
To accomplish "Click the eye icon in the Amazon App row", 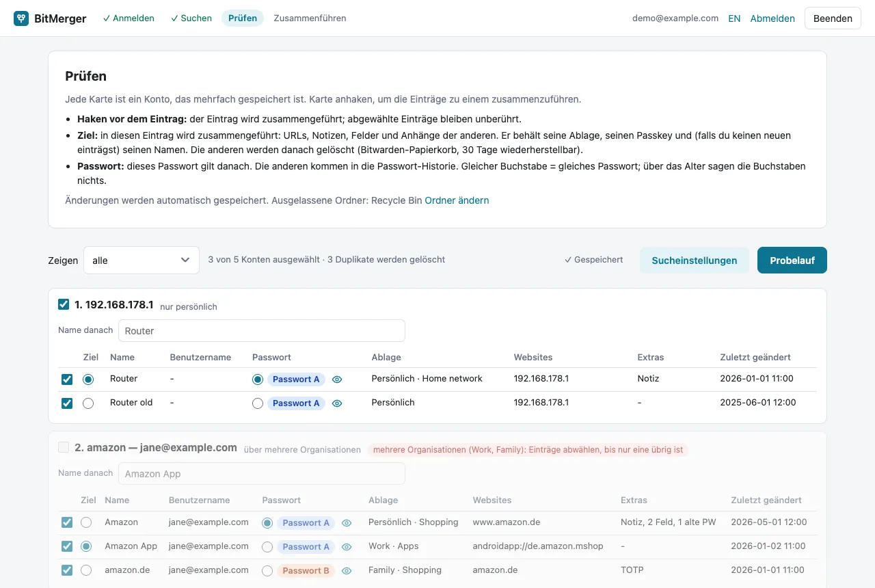I will [347, 547].
